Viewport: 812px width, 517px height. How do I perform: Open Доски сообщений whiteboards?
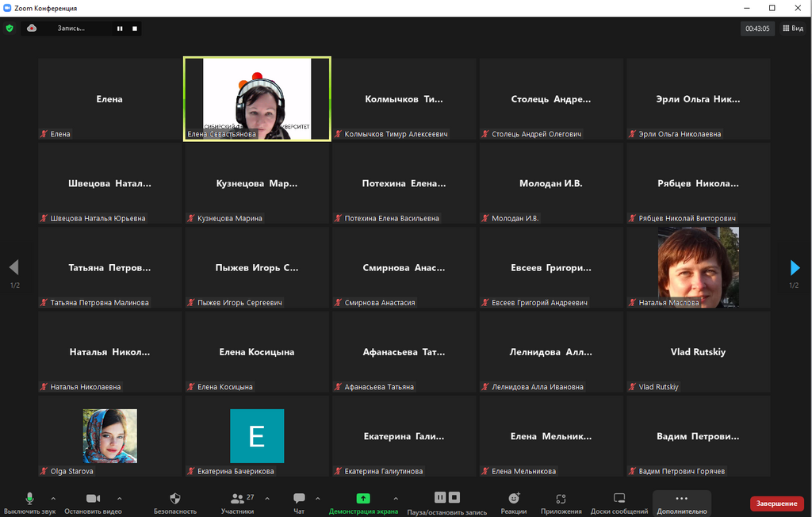tap(619, 503)
